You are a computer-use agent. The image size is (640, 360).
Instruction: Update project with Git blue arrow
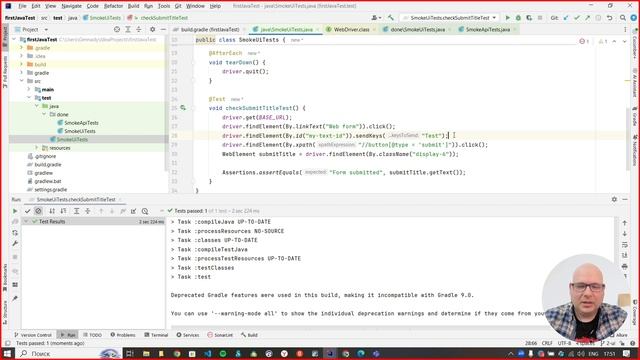click(566, 18)
